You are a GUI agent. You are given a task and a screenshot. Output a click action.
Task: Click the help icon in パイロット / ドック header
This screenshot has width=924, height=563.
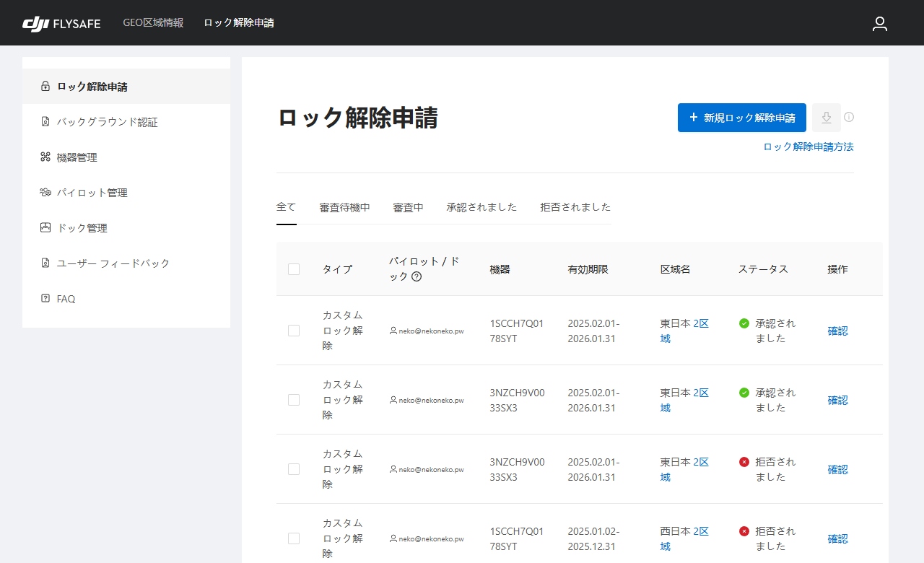coord(417,276)
